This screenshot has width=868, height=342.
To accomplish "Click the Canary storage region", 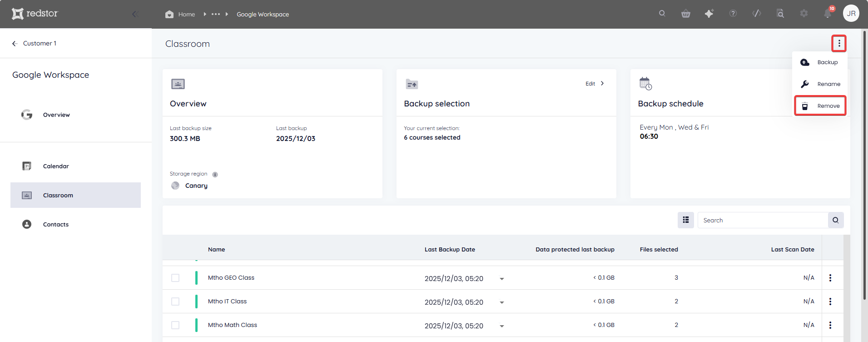I will [189, 186].
